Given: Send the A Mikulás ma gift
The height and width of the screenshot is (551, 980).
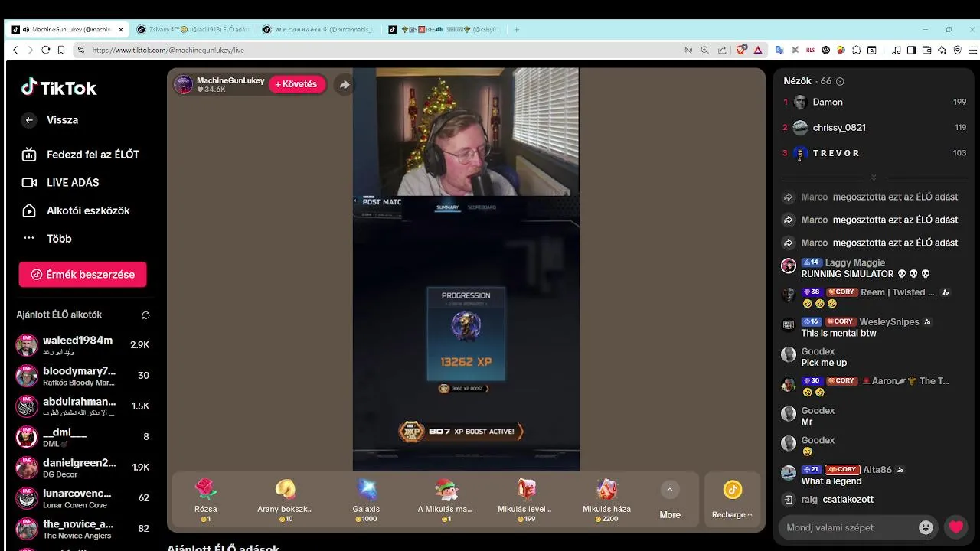Looking at the screenshot, I should click(446, 500).
